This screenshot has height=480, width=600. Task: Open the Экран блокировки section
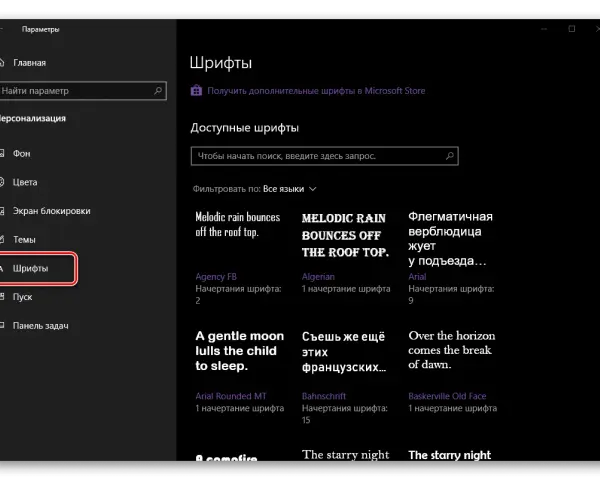(x=51, y=211)
